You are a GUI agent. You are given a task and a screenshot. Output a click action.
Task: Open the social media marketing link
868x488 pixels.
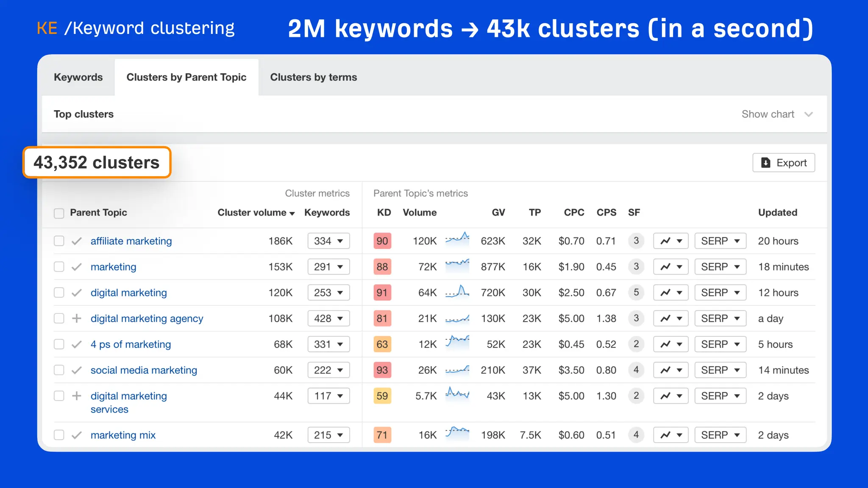click(x=144, y=370)
